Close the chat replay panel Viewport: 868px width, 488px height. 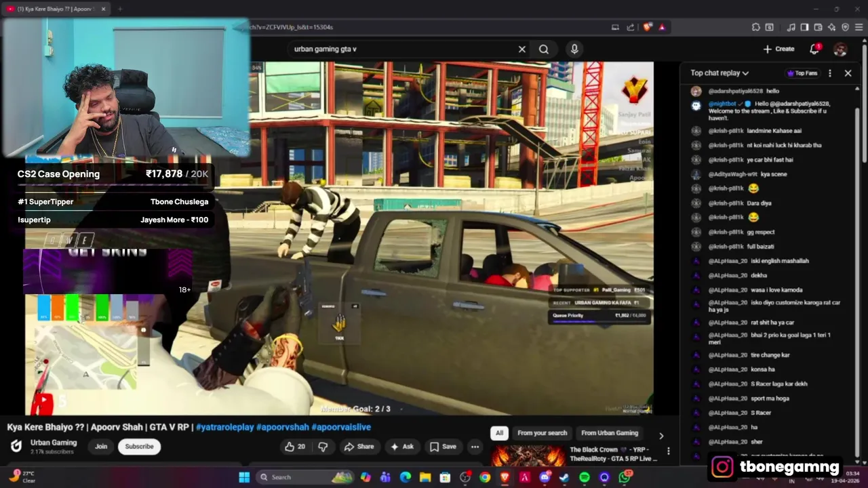[x=848, y=73]
